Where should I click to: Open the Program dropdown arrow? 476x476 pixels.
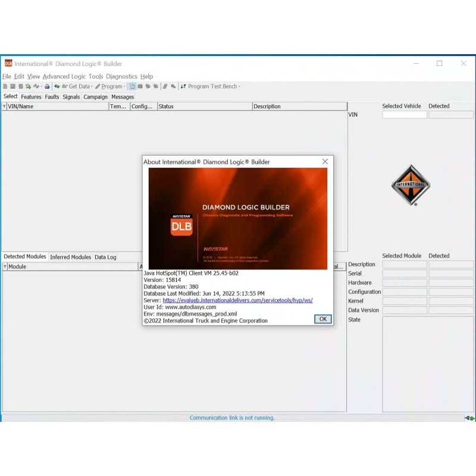click(125, 86)
